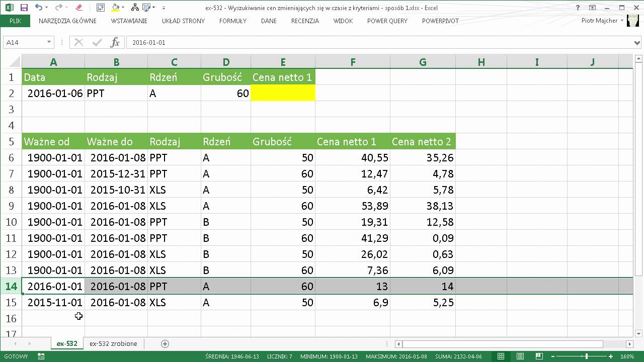Viewport: 644px width, 362px height.
Task: Cancel formula entry with X icon
Action: 78,43
